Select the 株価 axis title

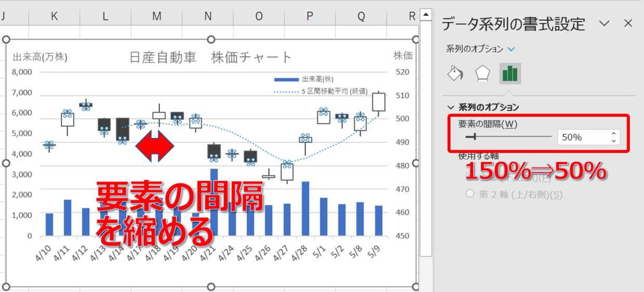(x=403, y=55)
